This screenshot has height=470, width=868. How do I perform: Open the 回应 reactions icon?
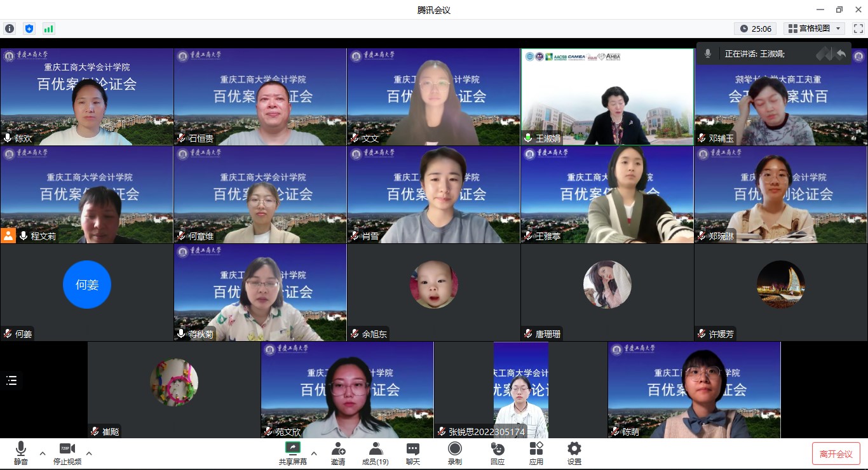(x=498, y=453)
